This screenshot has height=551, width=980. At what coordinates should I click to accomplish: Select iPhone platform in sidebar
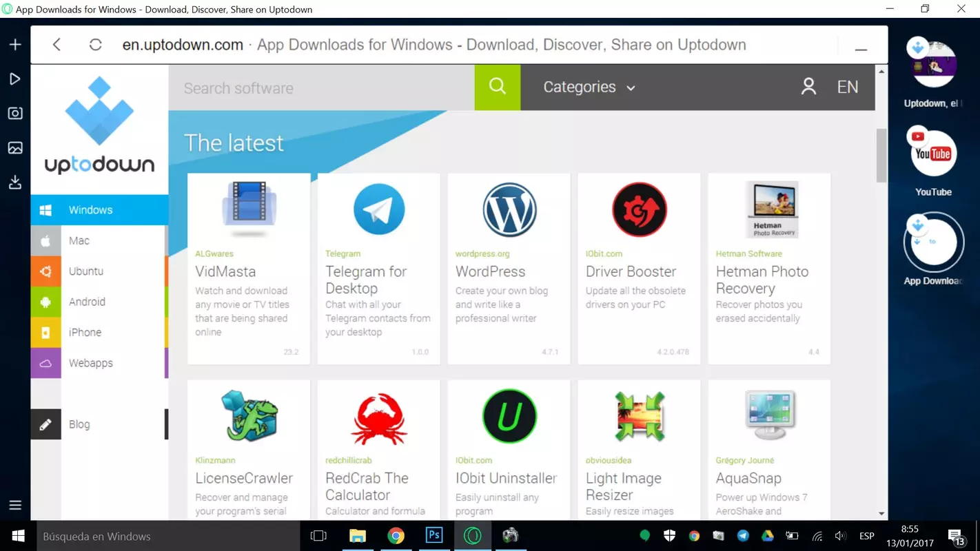(99, 332)
